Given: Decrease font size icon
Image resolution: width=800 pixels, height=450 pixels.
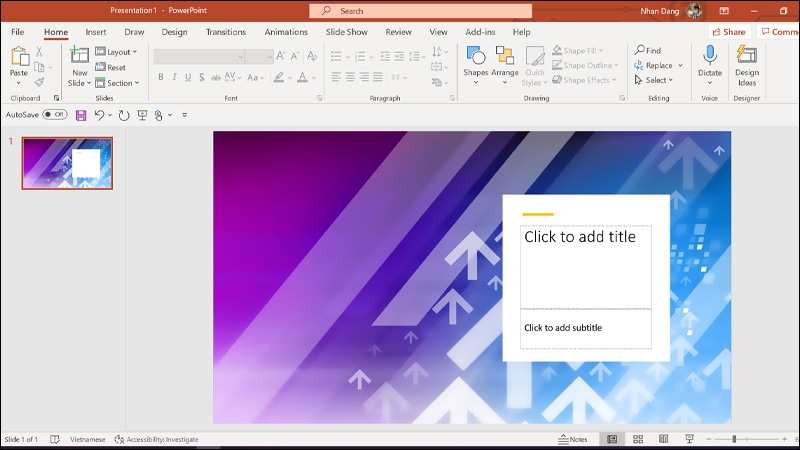Looking at the screenshot, I should (294, 56).
